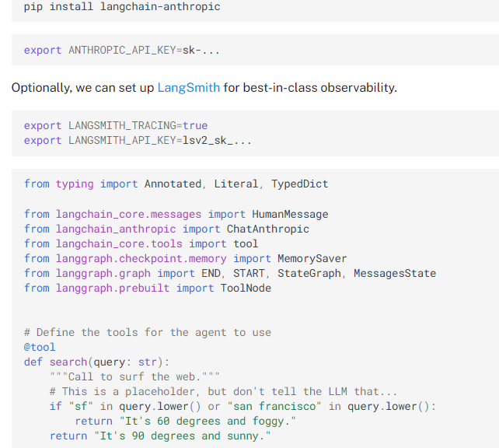This screenshot has width=499, height=448.
Task: Click the @tool decorator
Action: pyautogui.click(x=40, y=347)
